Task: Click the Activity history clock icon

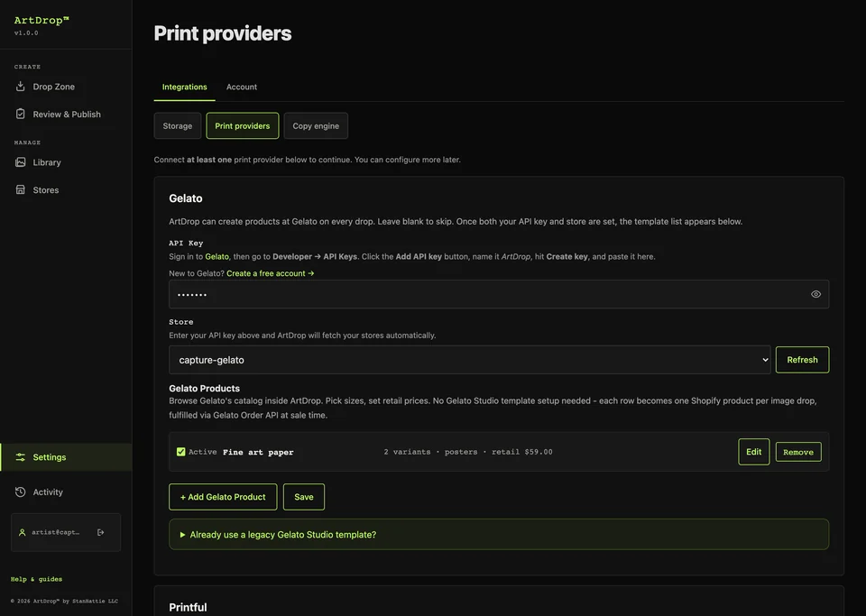Action: (x=21, y=492)
